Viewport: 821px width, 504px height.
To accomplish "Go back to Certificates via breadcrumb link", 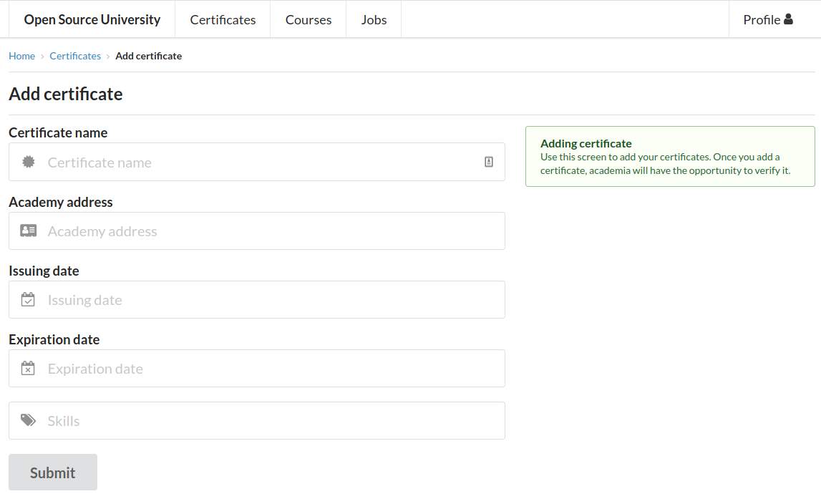I will 75,56.
